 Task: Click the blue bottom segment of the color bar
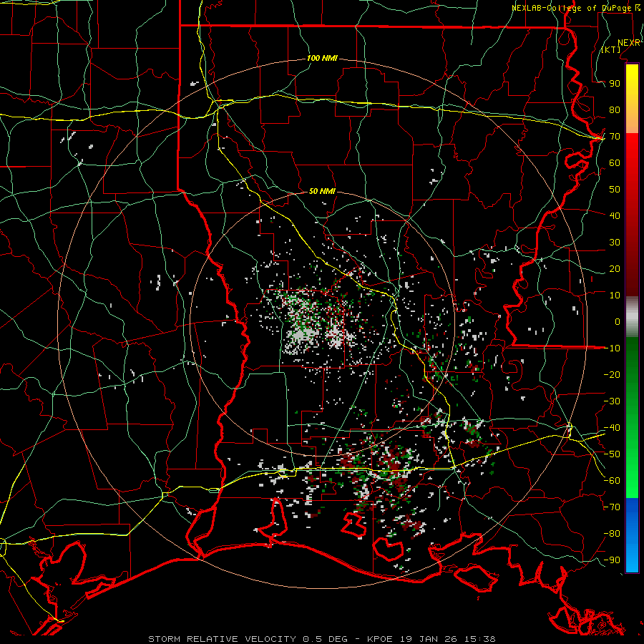[632, 535]
